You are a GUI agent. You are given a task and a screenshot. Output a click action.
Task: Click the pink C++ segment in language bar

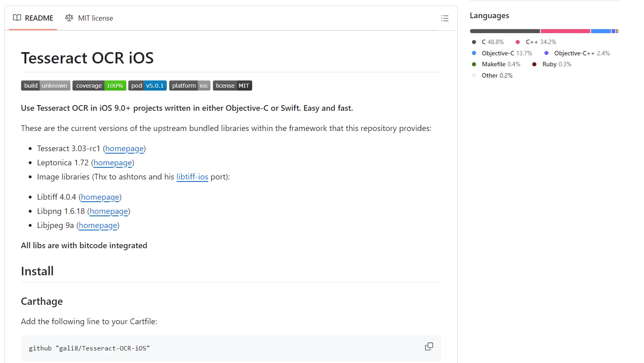tap(565, 31)
